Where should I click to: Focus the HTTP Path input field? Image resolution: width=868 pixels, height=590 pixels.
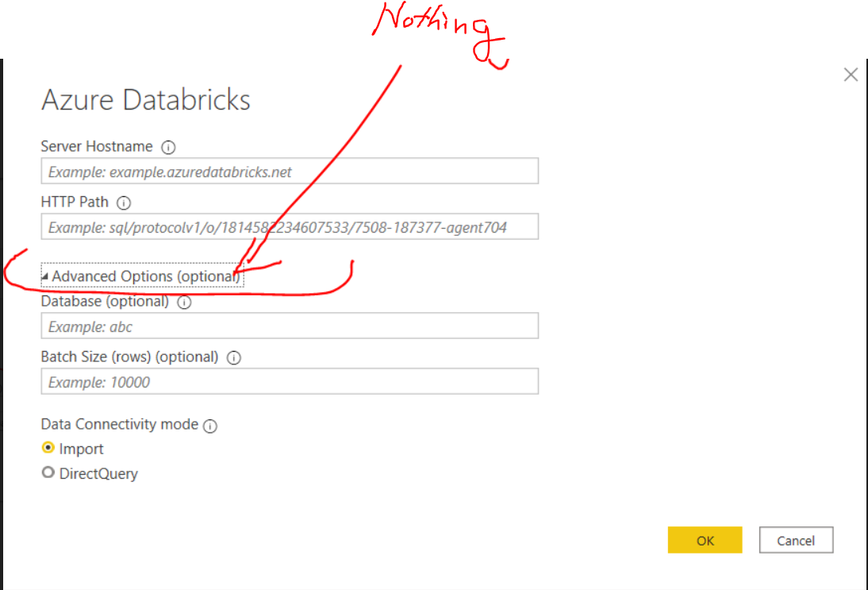point(289,226)
